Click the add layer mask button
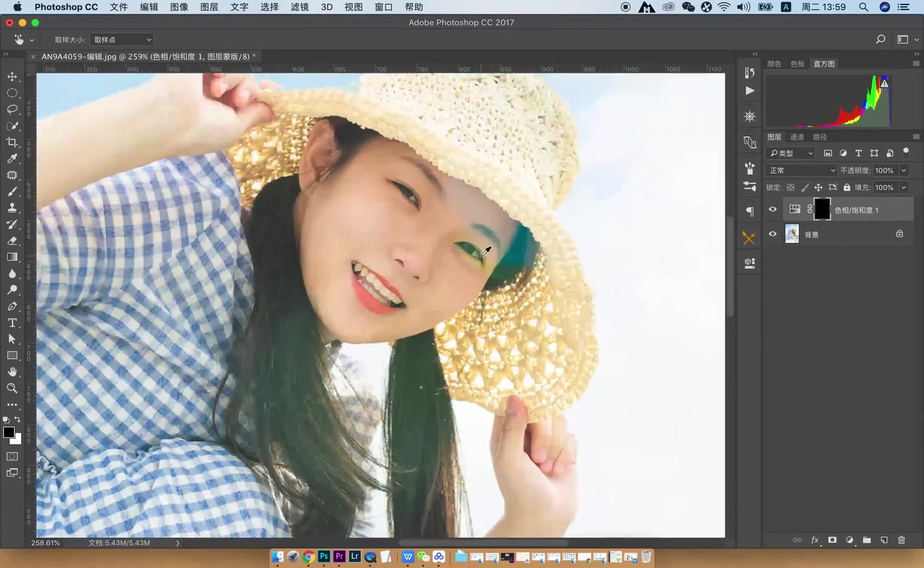 point(832,540)
